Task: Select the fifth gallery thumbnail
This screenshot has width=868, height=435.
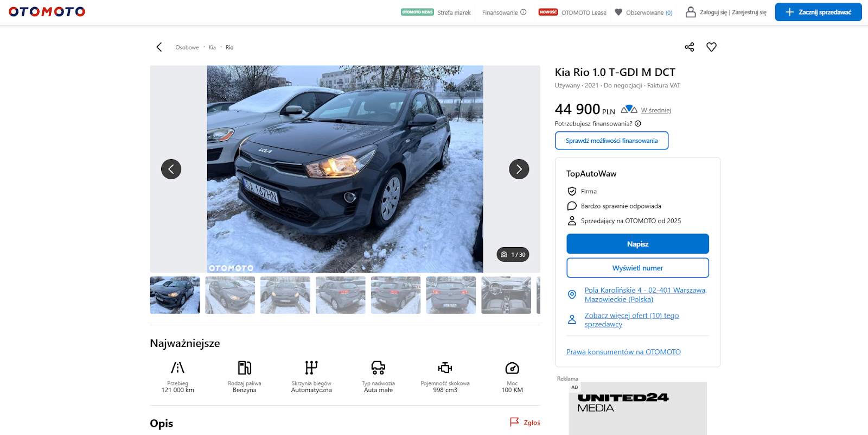Action: [395, 295]
